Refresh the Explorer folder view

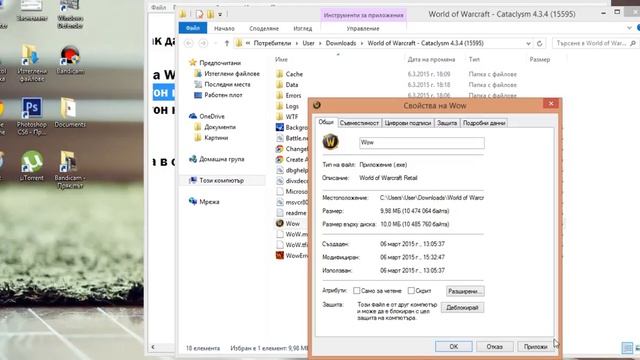point(540,43)
